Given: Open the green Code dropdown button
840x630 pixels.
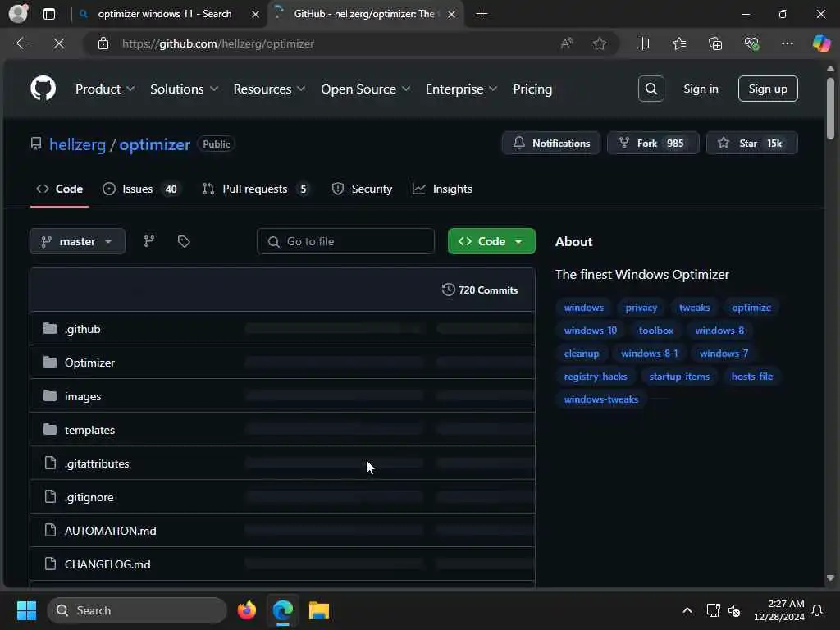Looking at the screenshot, I should pyautogui.click(x=491, y=242).
